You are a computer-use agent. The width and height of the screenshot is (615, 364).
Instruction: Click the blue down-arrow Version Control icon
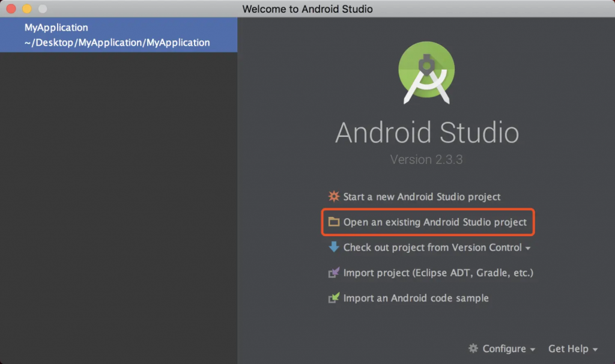[334, 247]
